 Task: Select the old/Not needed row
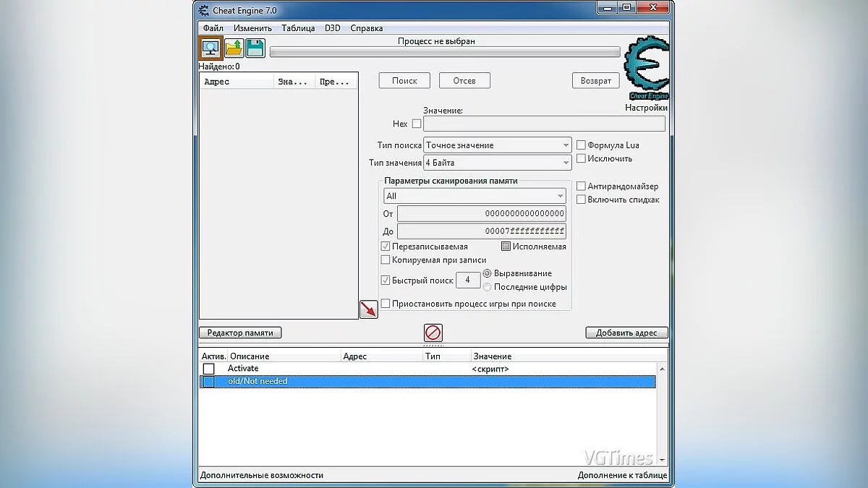click(x=427, y=381)
